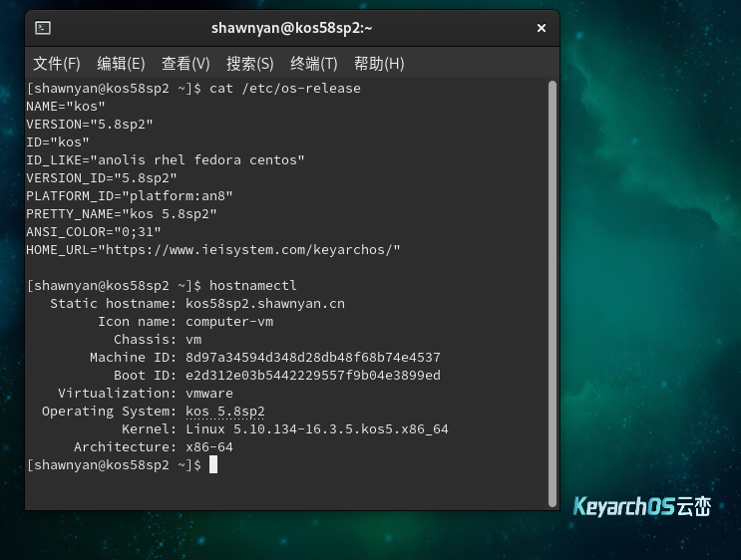
Task: Click the PLATFORM_ID="platform:an8" line
Action: click(130, 196)
